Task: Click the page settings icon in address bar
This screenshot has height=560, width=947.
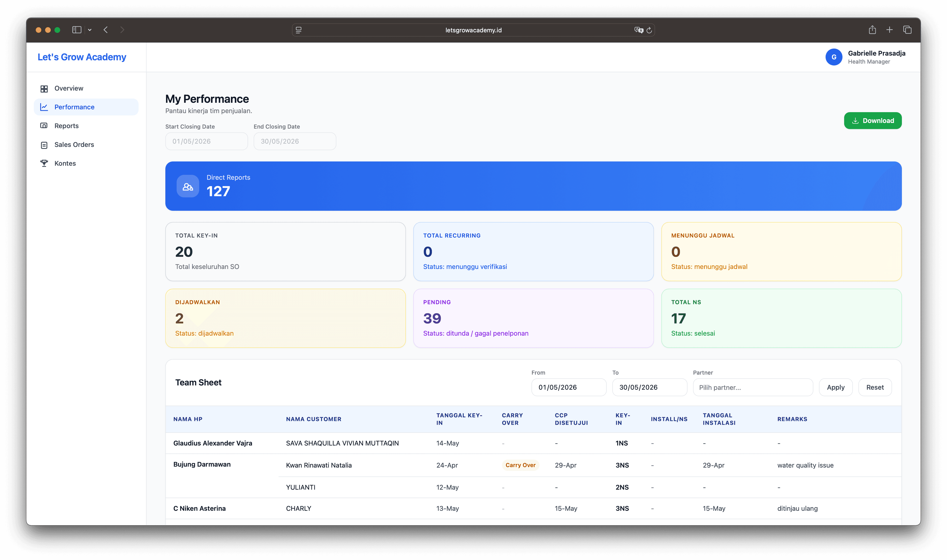Action: tap(298, 30)
